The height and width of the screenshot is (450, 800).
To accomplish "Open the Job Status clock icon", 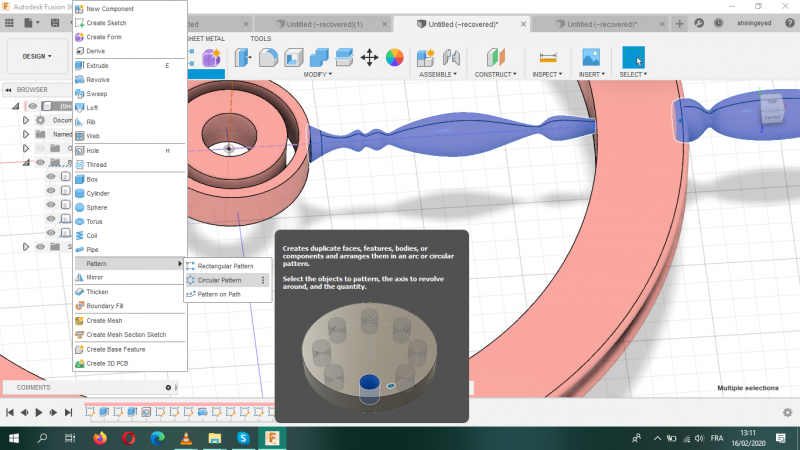I will click(719, 22).
